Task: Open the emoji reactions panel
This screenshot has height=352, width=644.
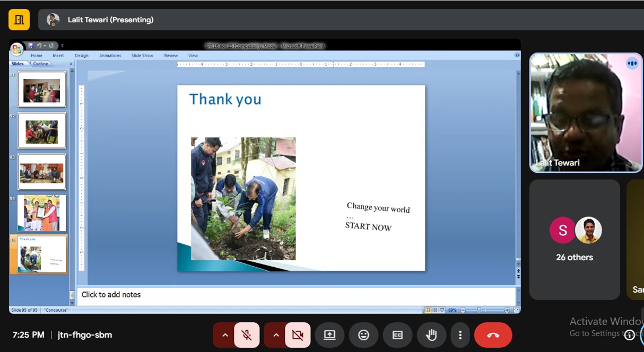Action: coord(363,335)
